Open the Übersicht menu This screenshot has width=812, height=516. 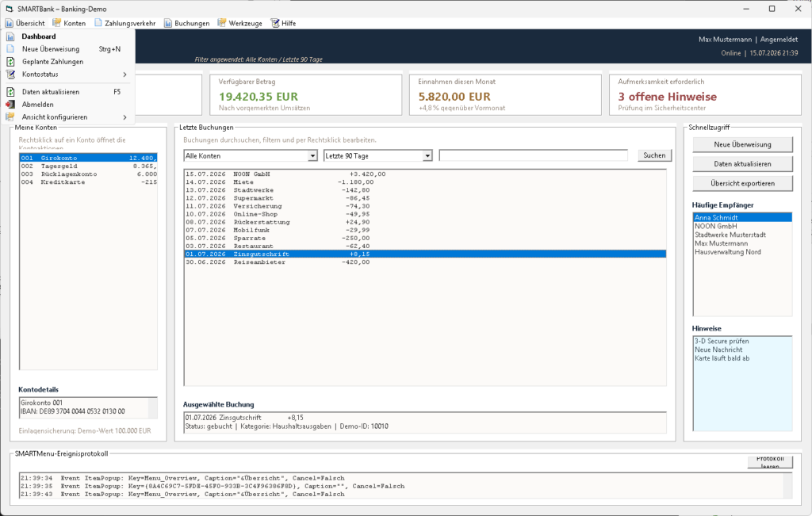tap(25, 23)
